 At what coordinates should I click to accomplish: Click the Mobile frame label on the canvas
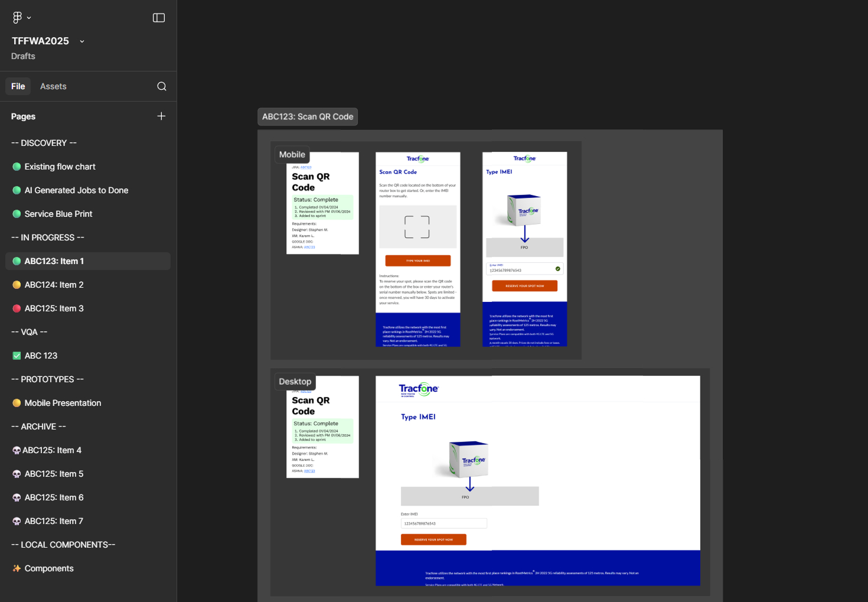[292, 154]
